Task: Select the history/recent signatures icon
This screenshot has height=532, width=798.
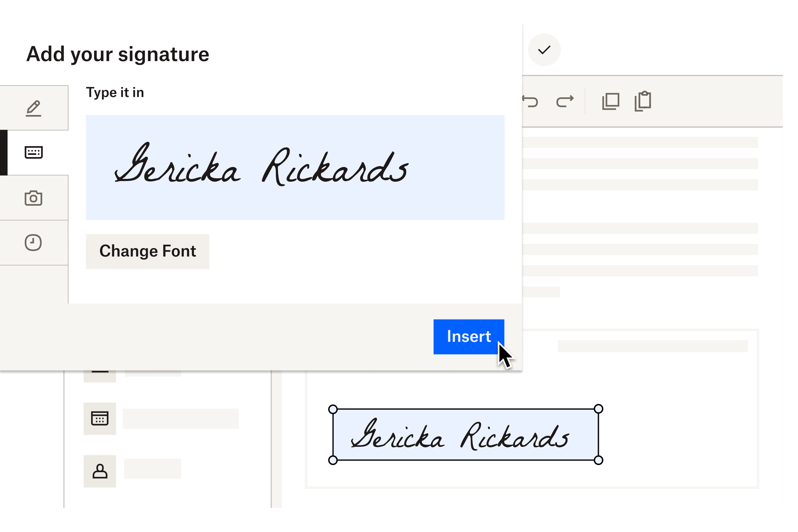Action: pos(33,242)
